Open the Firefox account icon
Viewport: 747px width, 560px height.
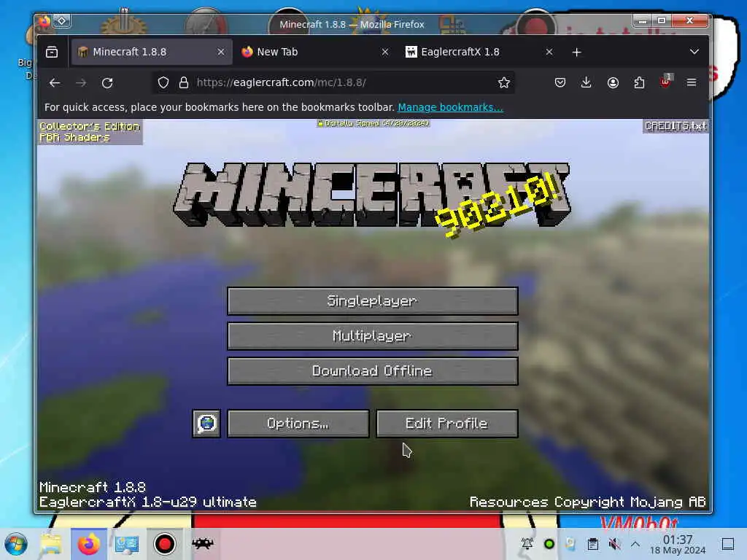pos(613,83)
